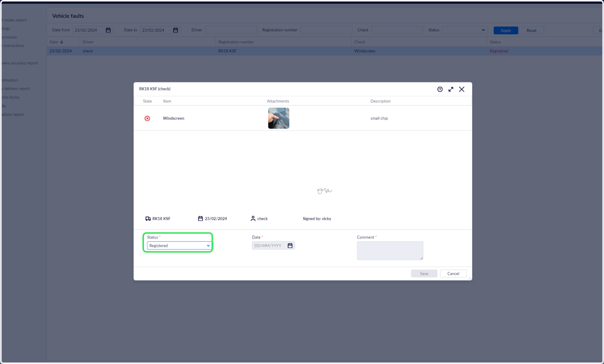Click the small chip description text
The width and height of the screenshot is (604, 364).
tap(379, 118)
